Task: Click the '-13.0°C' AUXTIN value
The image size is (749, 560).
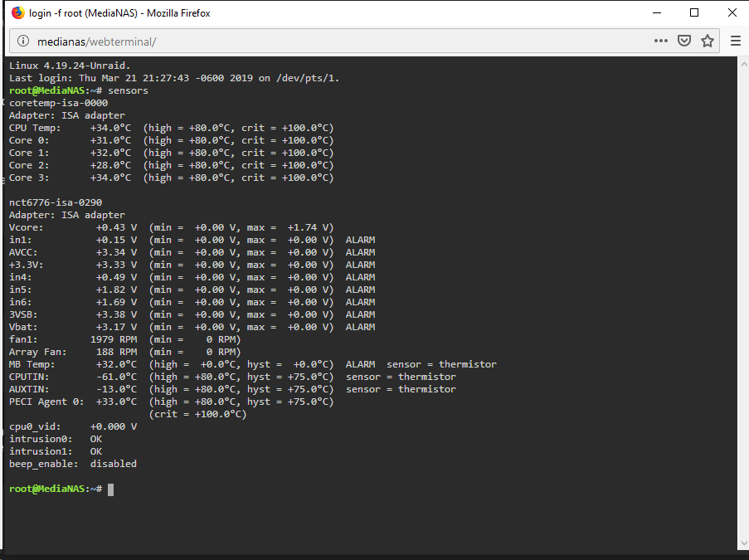Action: (117, 389)
